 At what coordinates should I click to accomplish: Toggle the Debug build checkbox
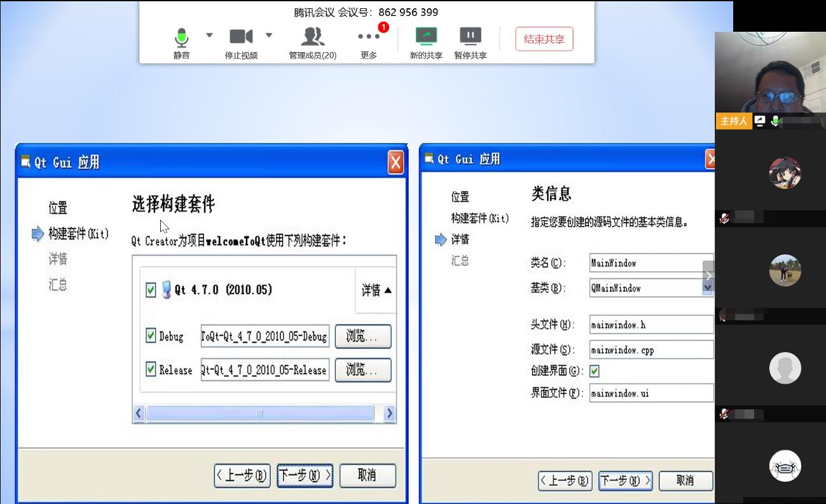tap(151, 336)
